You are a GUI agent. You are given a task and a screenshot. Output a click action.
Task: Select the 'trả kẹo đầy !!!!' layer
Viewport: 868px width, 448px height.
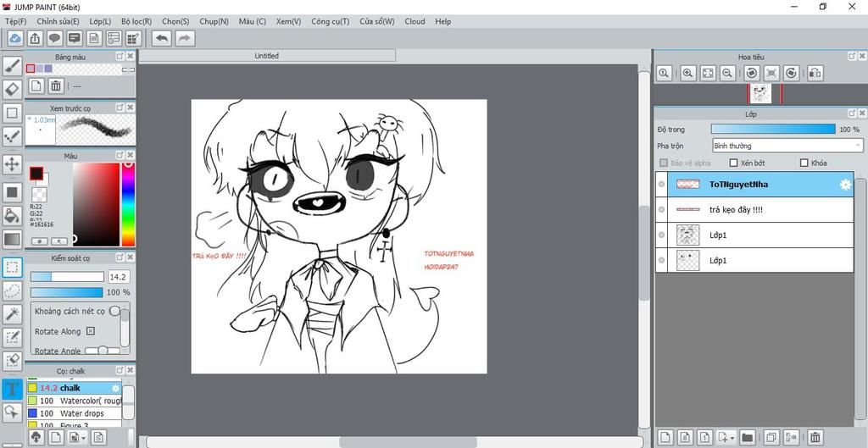754,210
